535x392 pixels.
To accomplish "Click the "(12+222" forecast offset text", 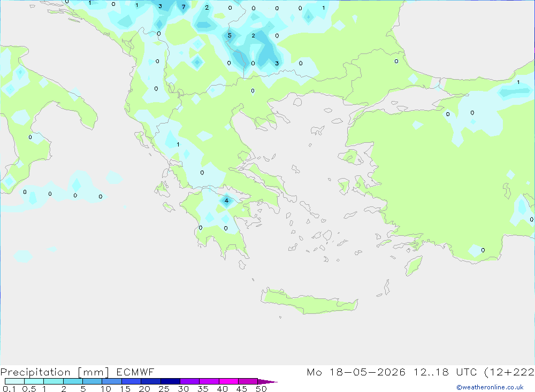I will 509,372.
